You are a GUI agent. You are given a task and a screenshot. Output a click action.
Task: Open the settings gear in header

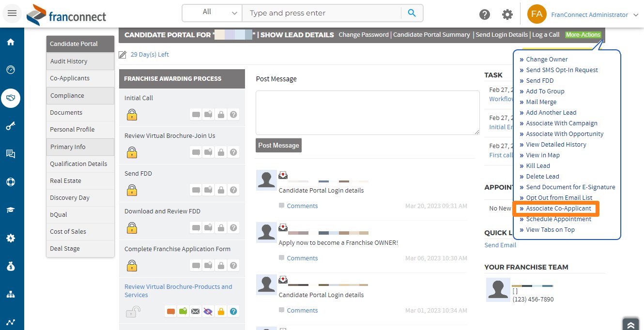pos(507,15)
